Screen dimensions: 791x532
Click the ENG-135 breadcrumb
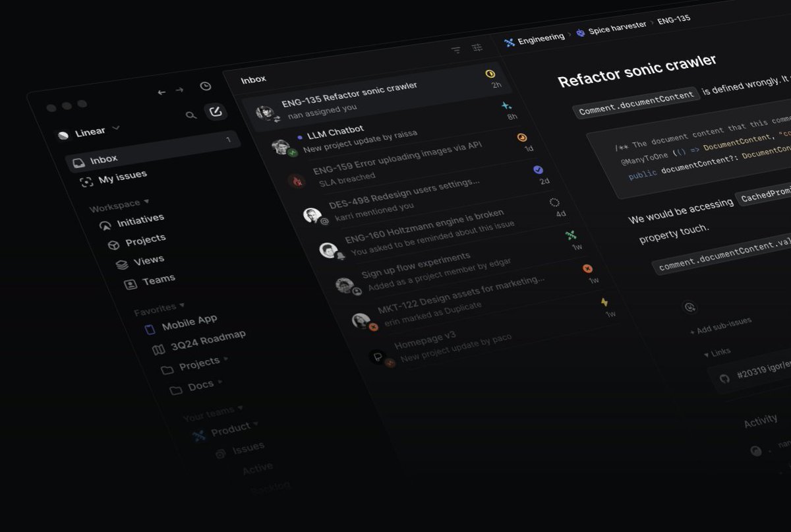click(x=674, y=20)
